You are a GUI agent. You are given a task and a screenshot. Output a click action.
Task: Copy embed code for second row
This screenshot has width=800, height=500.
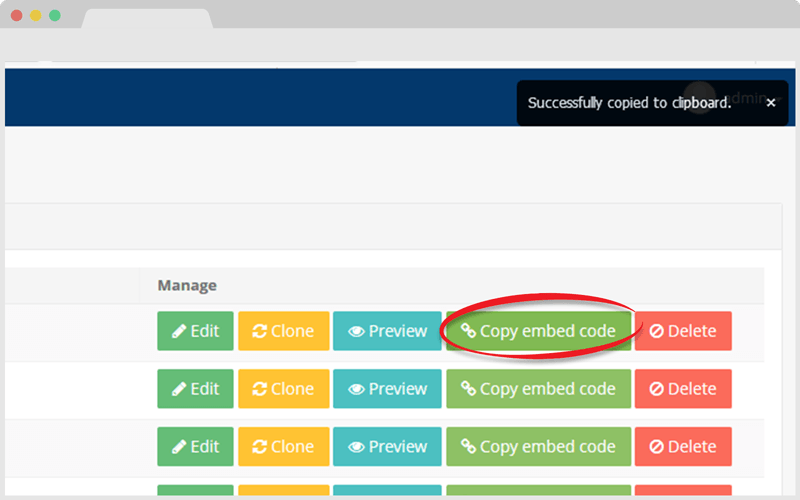tap(538, 389)
